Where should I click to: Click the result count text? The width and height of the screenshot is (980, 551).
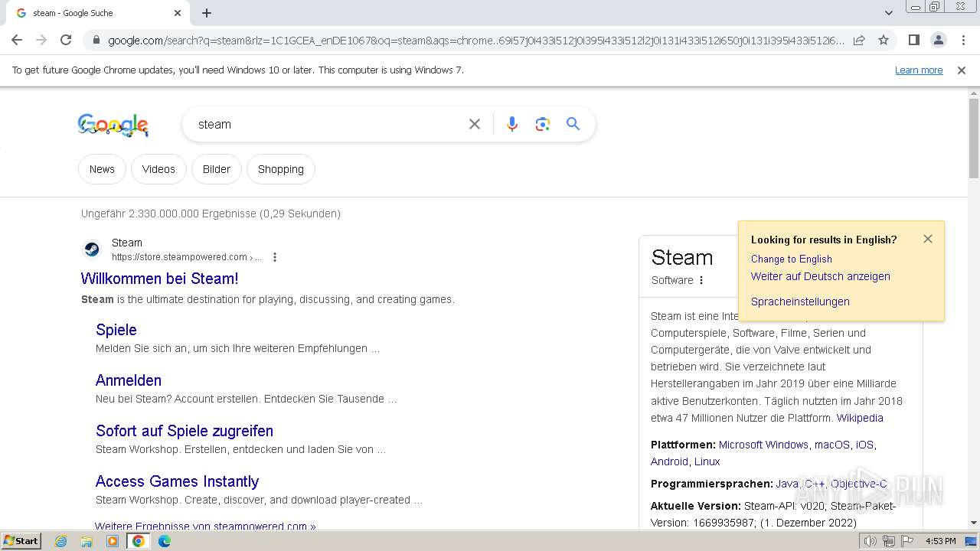(211, 214)
